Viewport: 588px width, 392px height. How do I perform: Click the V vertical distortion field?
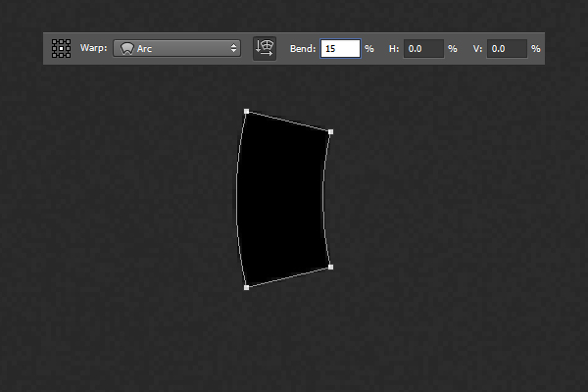(x=507, y=48)
